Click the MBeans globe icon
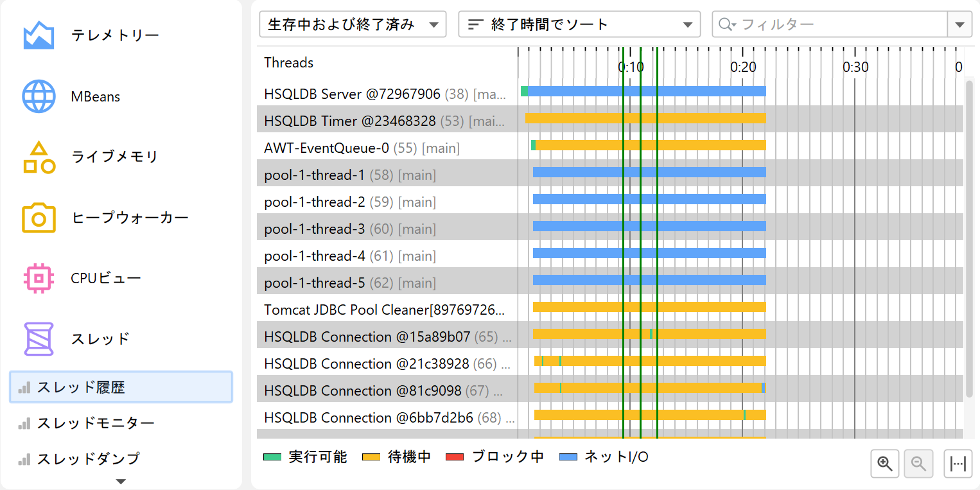The width and height of the screenshot is (980, 490). [39, 97]
